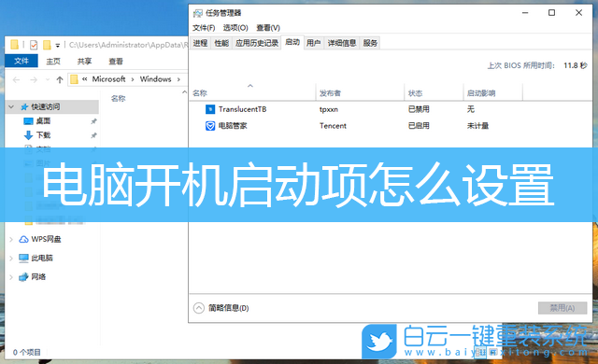Expand chevron after Windows in breadcrumb
This screenshot has width=598, height=364.
[178, 79]
